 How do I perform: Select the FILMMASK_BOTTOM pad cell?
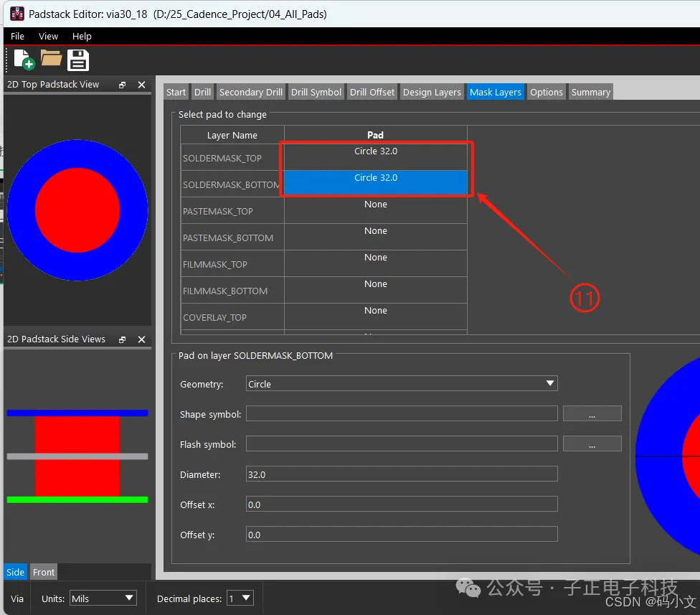coord(375,289)
